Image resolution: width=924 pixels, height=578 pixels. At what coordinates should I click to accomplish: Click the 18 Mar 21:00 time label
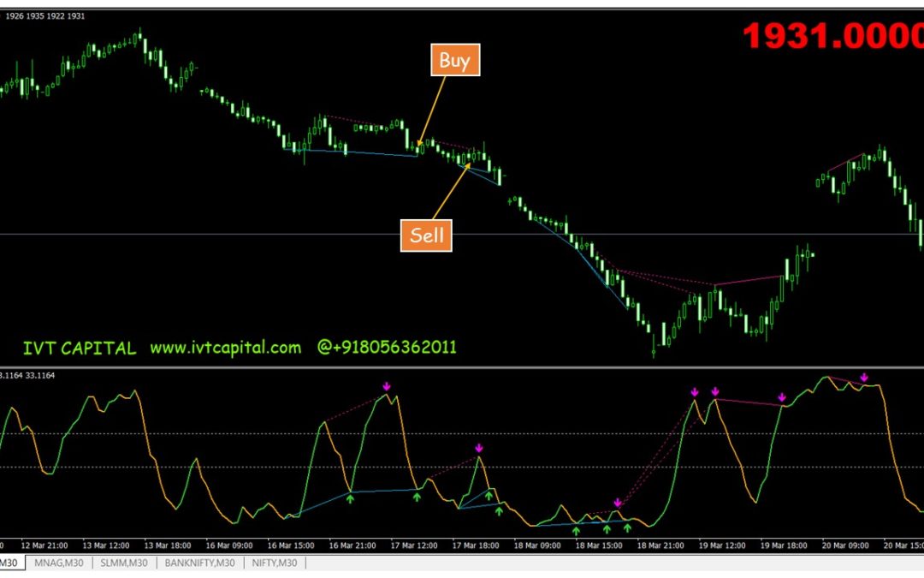point(660,545)
